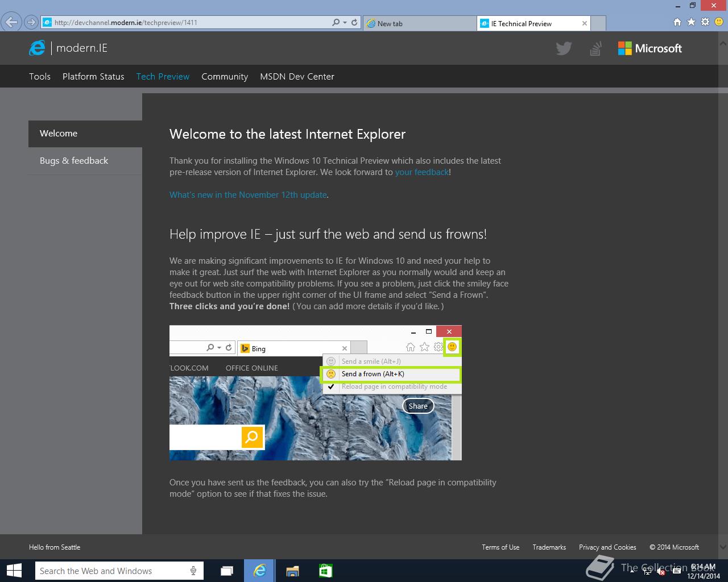Open File Explorer from the taskbar
Screen dimensions: 728x582
pos(292,571)
